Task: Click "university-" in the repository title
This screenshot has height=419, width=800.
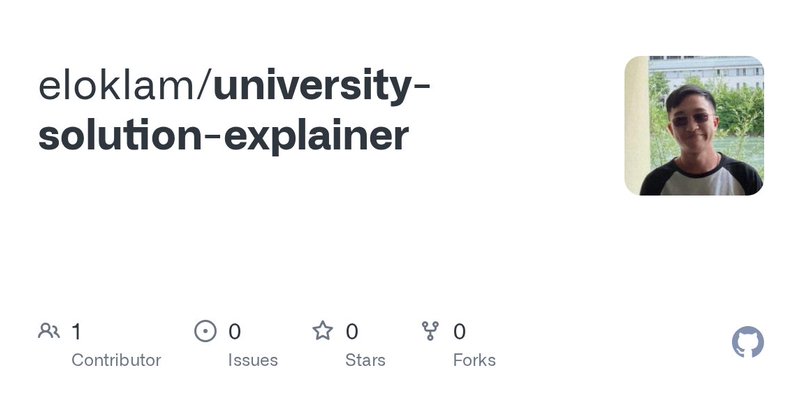Action: [x=322, y=87]
